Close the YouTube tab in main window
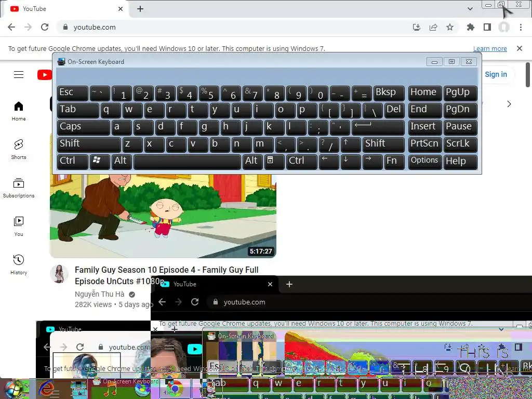532x399 pixels. pyautogui.click(x=121, y=9)
